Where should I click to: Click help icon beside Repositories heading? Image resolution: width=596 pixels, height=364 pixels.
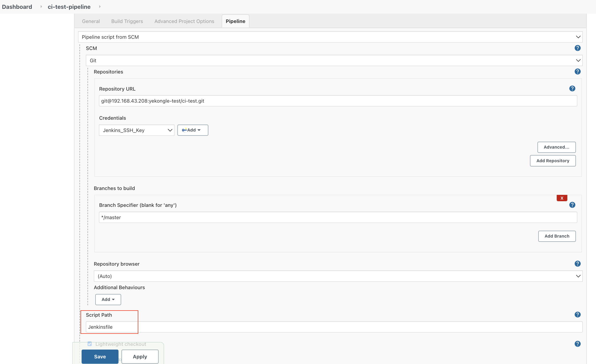578,72
